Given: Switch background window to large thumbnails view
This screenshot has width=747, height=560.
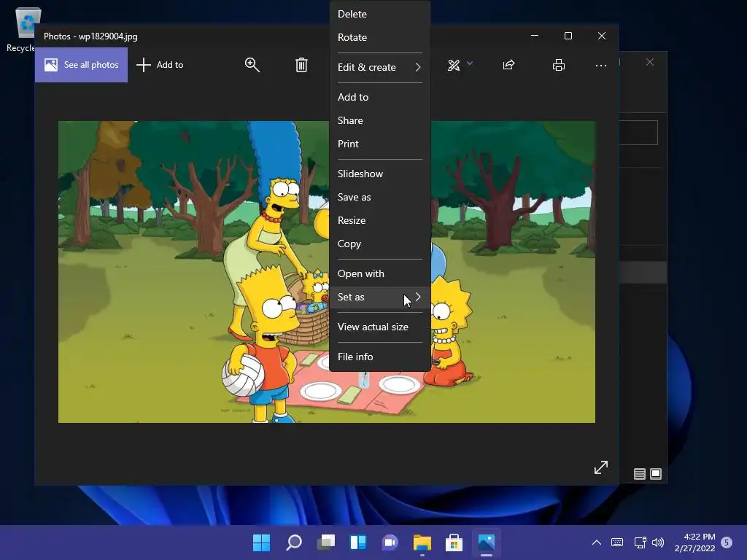Looking at the screenshot, I should (x=656, y=474).
